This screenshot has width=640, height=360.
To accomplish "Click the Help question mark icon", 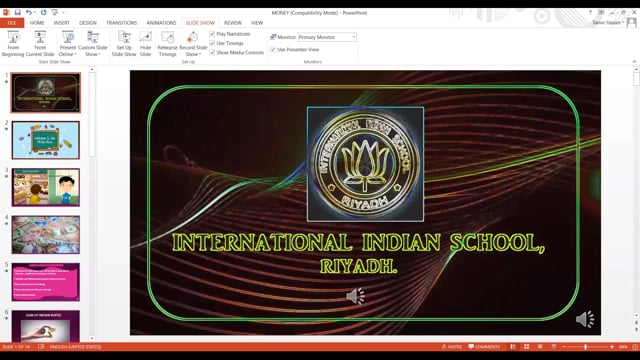I will [590, 13].
